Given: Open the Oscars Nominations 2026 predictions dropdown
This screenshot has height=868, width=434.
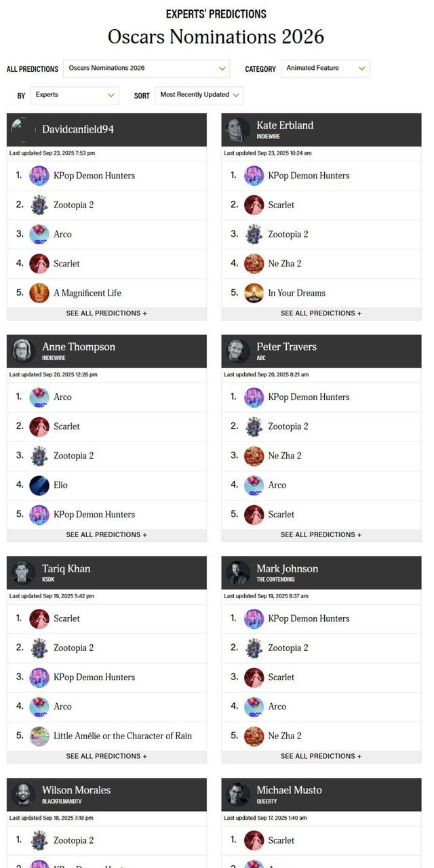Looking at the screenshot, I should coord(147,68).
